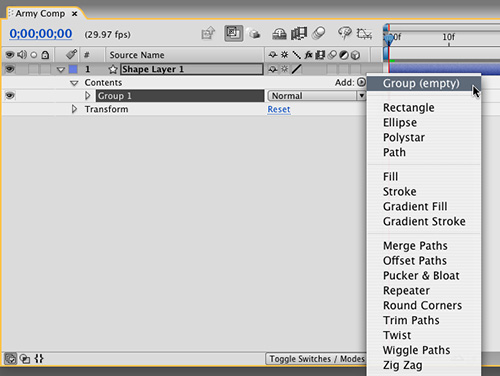The height and width of the screenshot is (376, 500).
Task: Click Collapse Transformations column header
Action: [284, 55]
